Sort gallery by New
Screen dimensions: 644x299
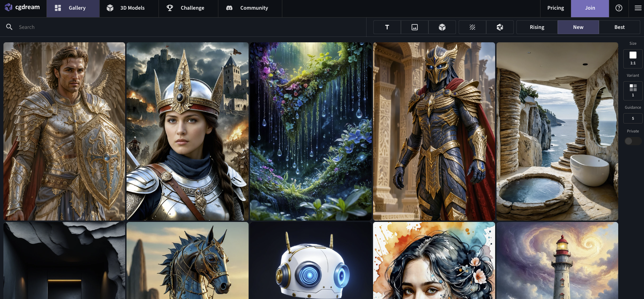(x=578, y=27)
